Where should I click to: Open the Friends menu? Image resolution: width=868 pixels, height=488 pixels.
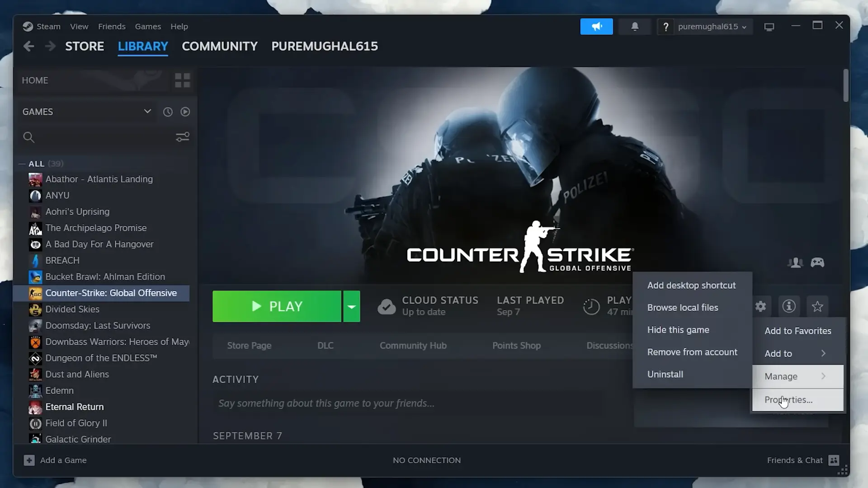tap(112, 27)
